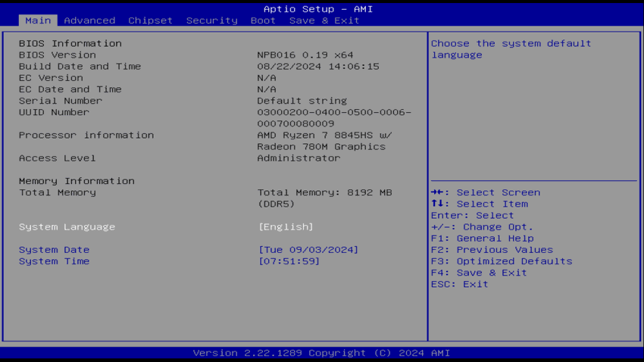Click the ESC: Exit hint
644x362 pixels.
click(x=459, y=284)
